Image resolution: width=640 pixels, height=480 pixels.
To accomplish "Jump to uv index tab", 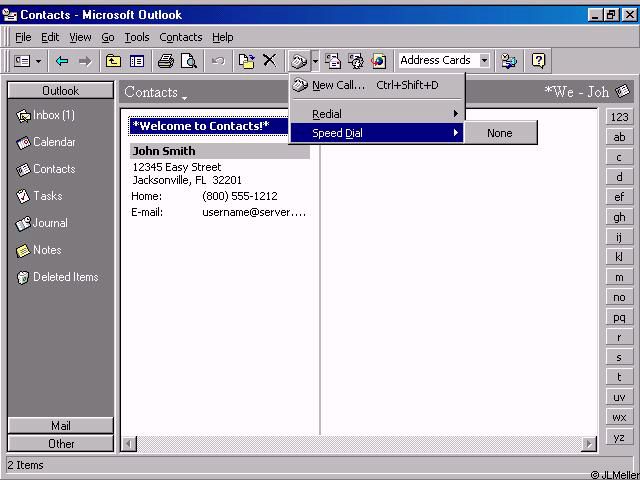I will 619,397.
